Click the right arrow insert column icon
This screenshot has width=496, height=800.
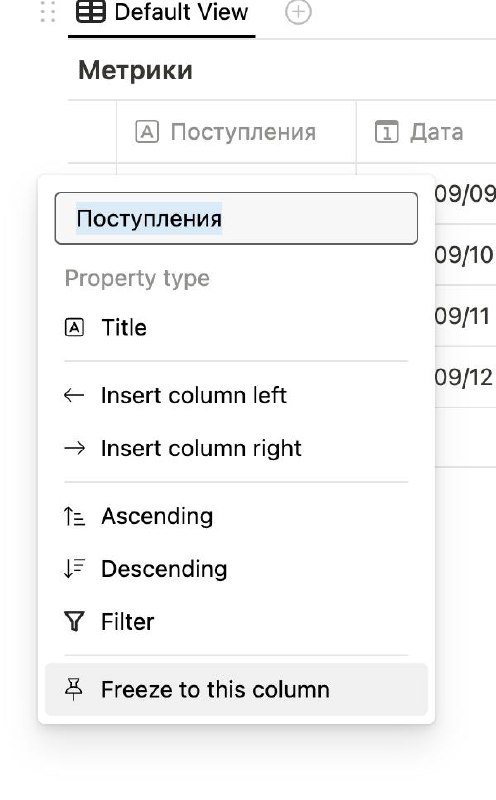tap(75, 448)
